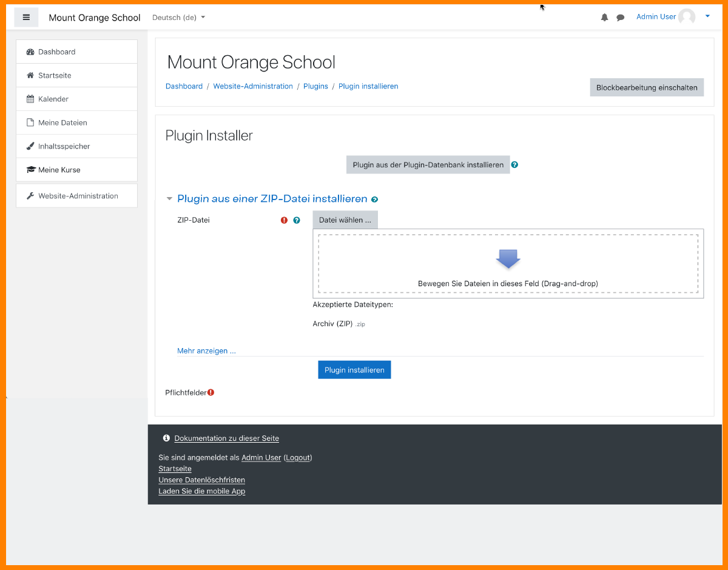Screen dimensions: 728x570
Task: Open the notifications bell icon
Action: pyautogui.click(x=604, y=18)
